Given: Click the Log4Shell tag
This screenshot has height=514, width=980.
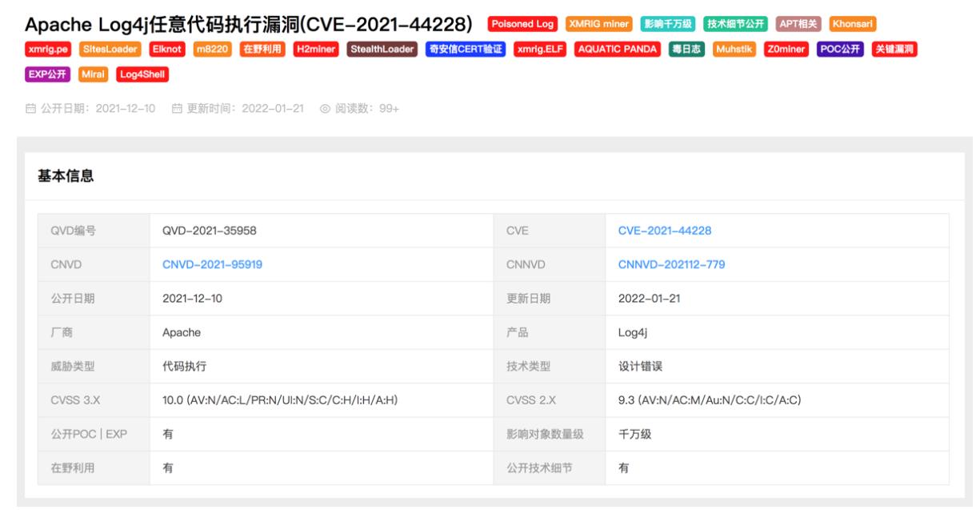Looking at the screenshot, I should [143, 74].
